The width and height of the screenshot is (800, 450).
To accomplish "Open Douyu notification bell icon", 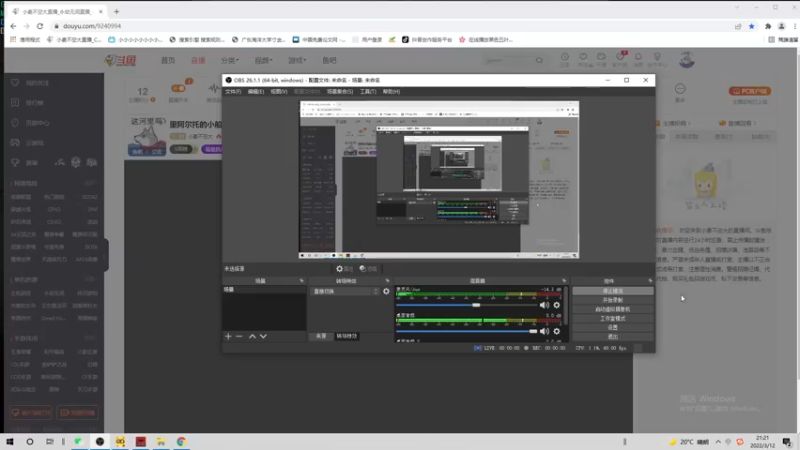I will point(638,57).
